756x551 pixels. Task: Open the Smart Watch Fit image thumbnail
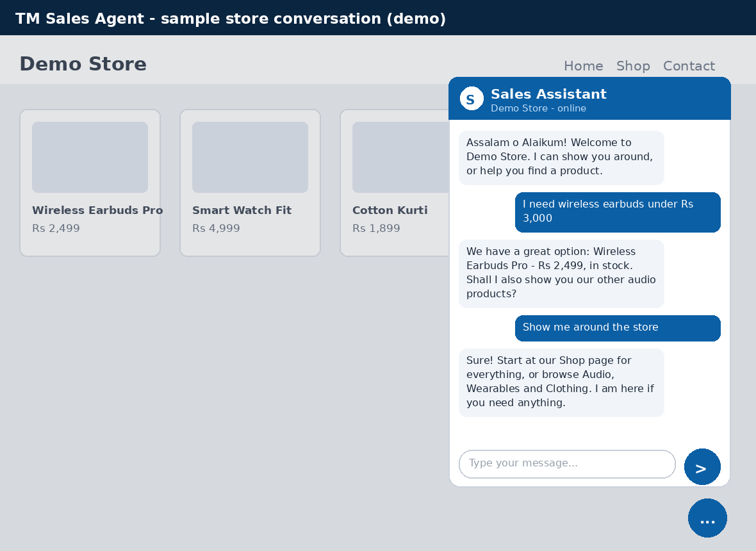[x=251, y=157]
